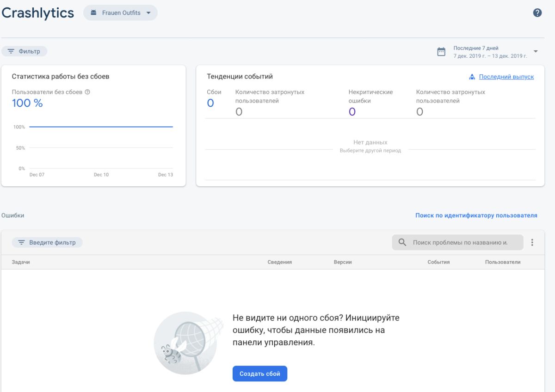Open Поиск по идентификатору пользователя link
Viewport: 555px width, 392px height.
pyautogui.click(x=476, y=215)
